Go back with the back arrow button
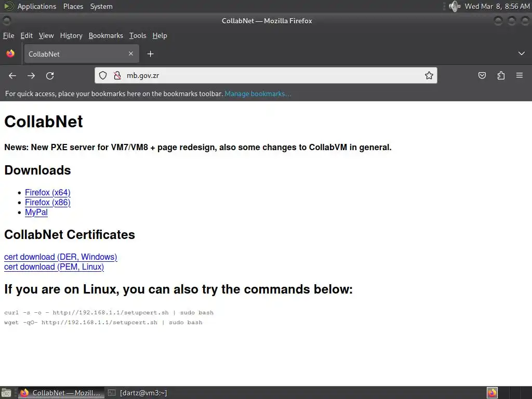This screenshot has width=532, height=399. point(12,76)
